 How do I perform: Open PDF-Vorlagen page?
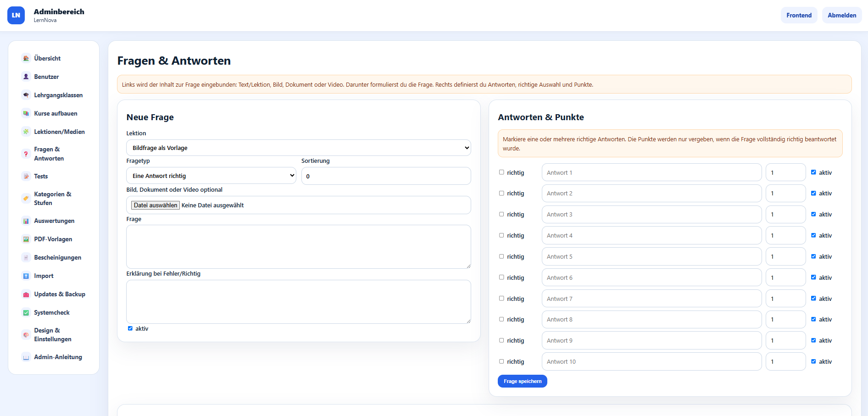point(54,239)
